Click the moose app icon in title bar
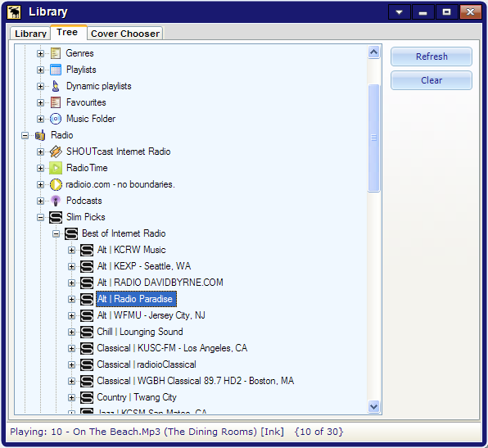 tap(14, 12)
